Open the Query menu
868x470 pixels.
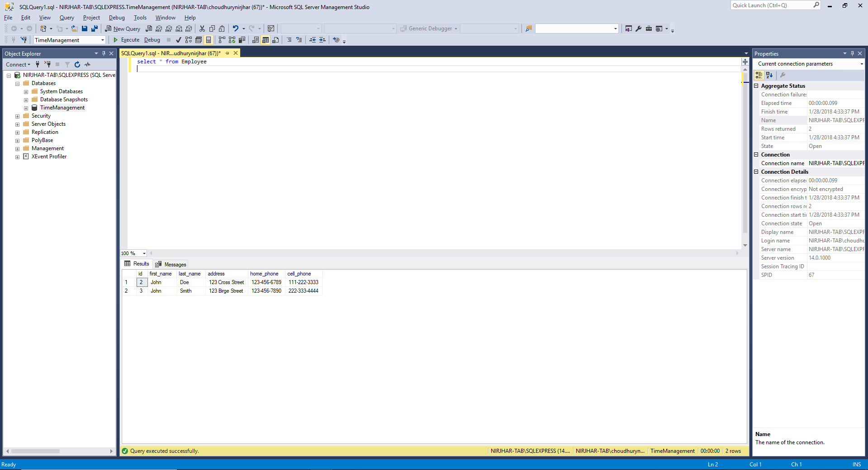(x=66, y=18)
